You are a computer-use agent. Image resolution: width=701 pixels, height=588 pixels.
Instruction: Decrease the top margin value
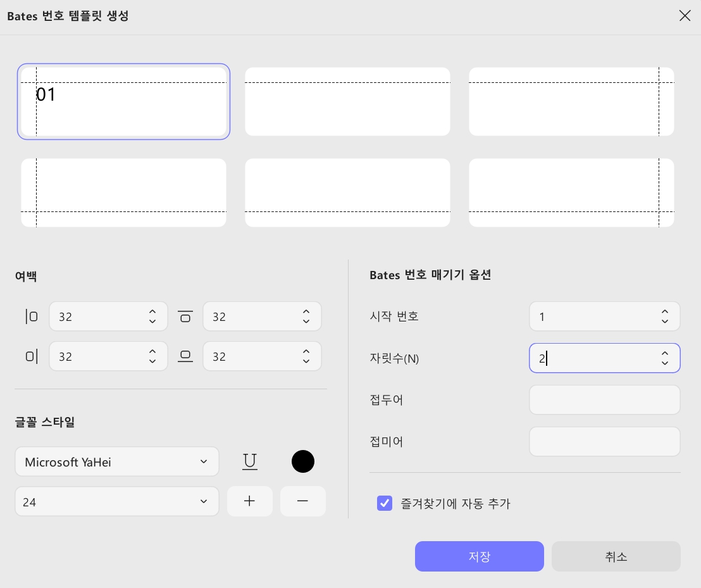coord(306,321)
